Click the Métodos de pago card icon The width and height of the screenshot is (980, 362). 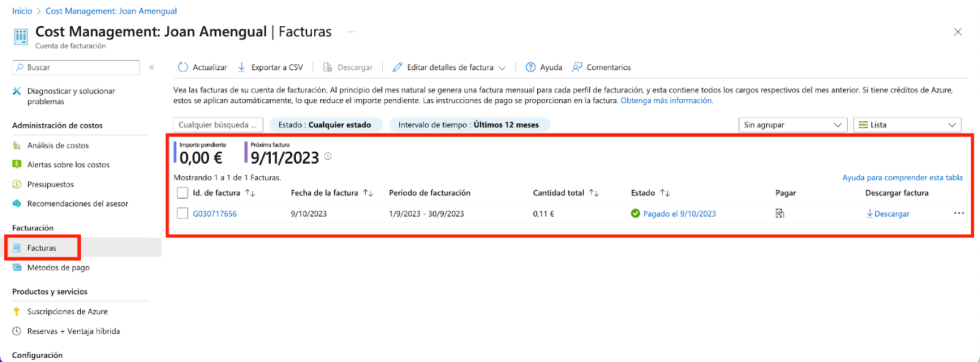[17, 268]
